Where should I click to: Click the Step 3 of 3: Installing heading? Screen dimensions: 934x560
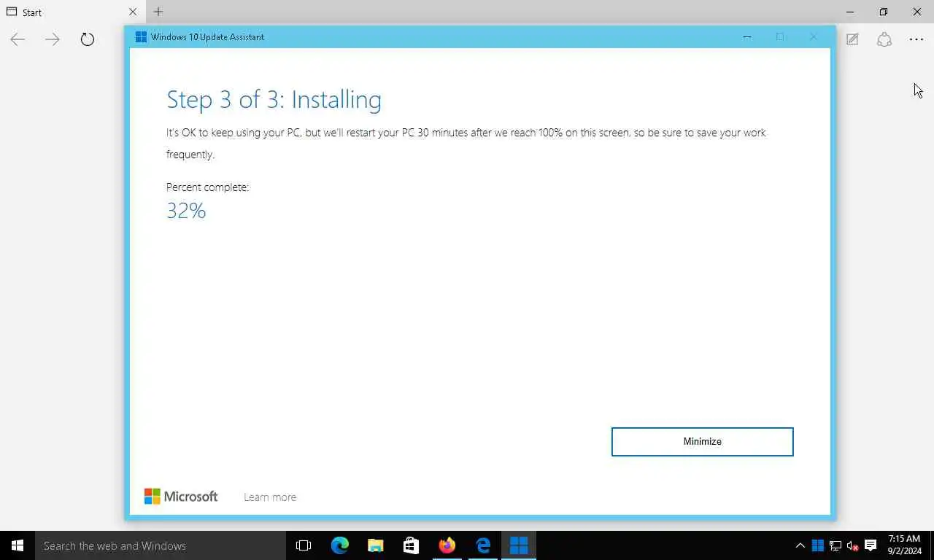pyautogui.click(x=274, y=99)
